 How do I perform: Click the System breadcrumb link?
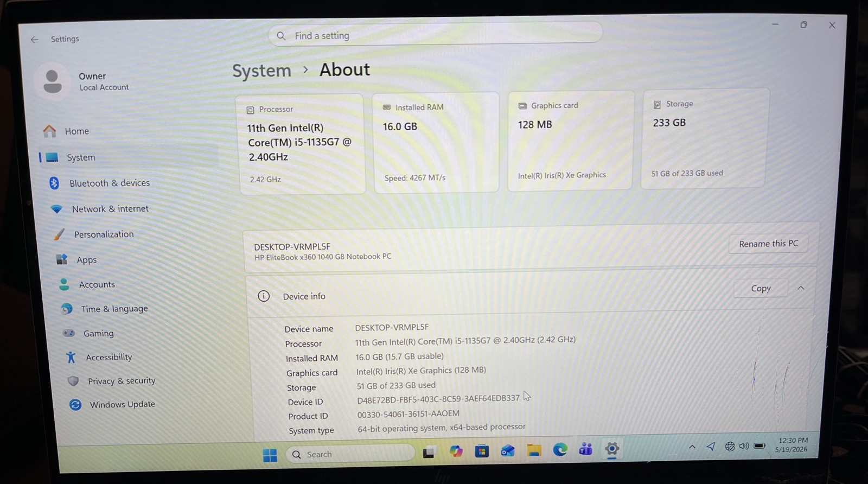coord(262,71)
